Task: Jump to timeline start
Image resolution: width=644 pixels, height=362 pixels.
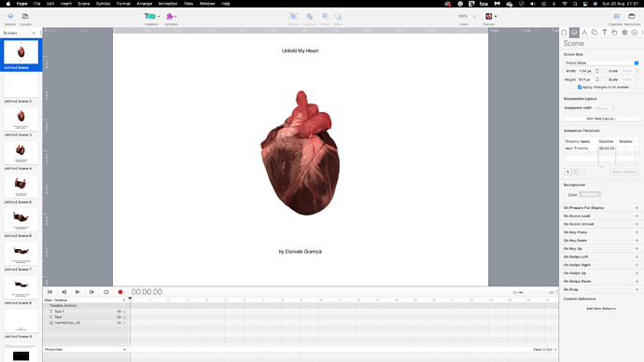Action: point(49,292)
